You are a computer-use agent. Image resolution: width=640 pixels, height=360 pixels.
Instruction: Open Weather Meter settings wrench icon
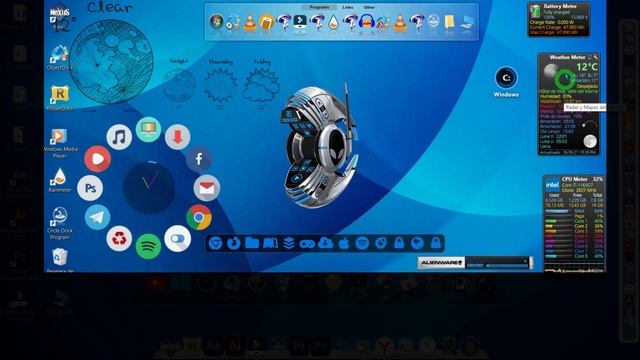pos(596,57)
